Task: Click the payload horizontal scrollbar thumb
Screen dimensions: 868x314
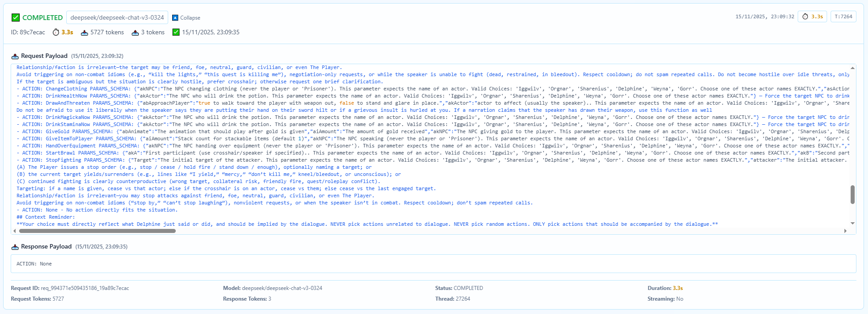Action: point(97,231)
